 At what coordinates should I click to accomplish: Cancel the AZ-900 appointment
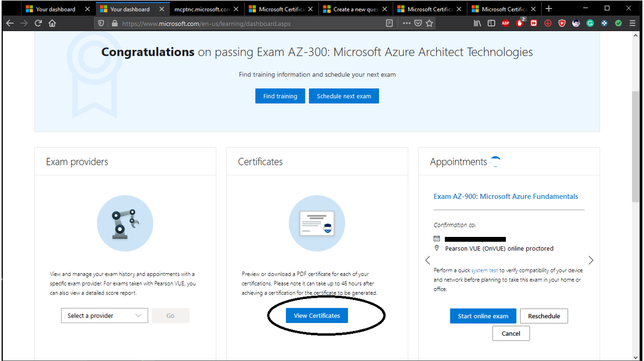click(x=511, y=333)
